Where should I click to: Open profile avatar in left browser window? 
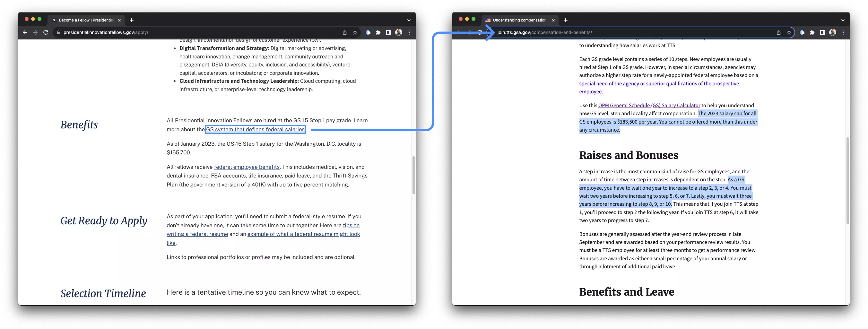click(x=399, y=33)
